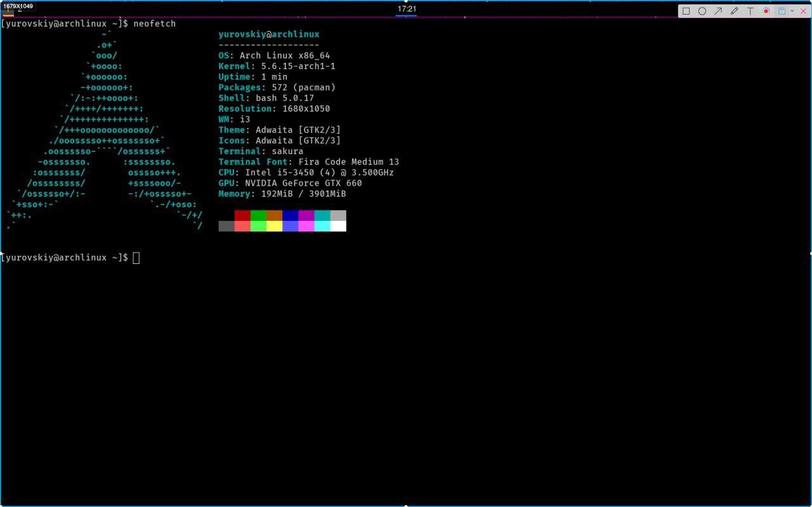Click the Terminal Font: Fira Code Medium 13 line
Image resolution: width=812 pixels, height=507 pixels.
(309, 162)
